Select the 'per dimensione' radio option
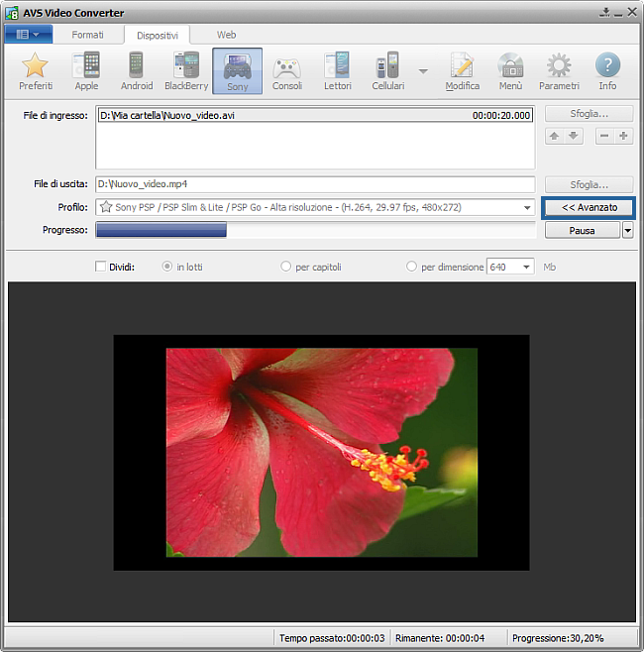Image resolution: width=644 pixels, height=652 pixels. coord(412,267)
